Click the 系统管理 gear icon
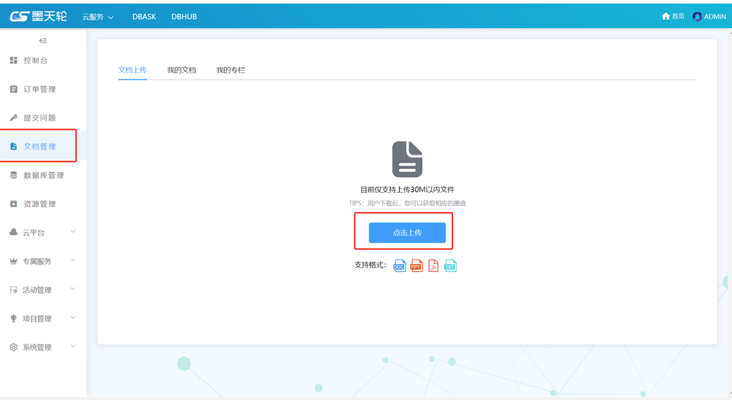 pyautogui.click(x=14, y=347)
